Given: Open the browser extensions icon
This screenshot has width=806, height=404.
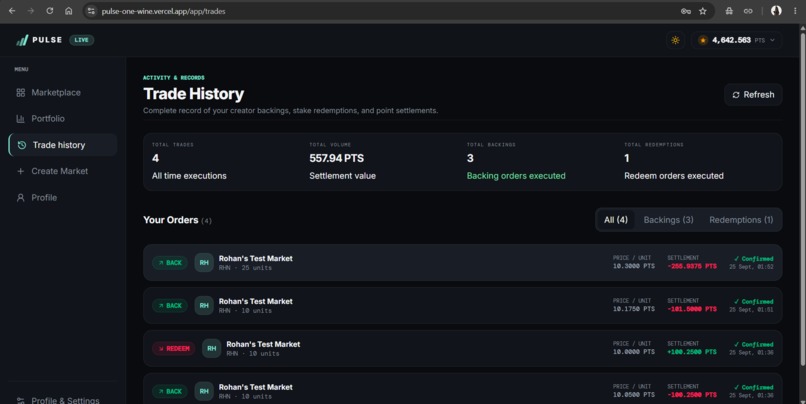Looking at the screenshot, I should [x=729, y=11].
